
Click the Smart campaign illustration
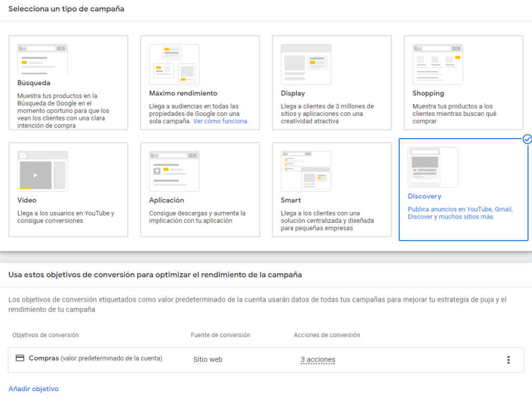pos(305,171)
